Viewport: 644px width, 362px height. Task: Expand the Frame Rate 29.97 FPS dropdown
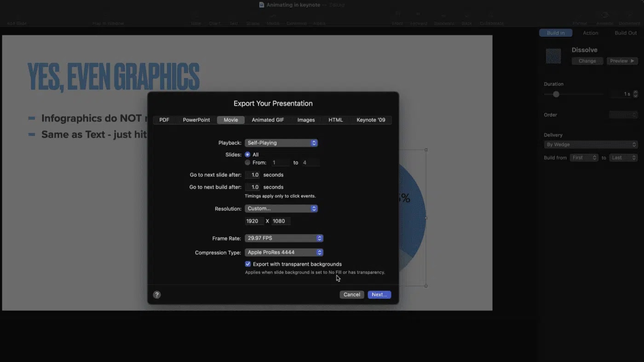[x=284, y=238]
